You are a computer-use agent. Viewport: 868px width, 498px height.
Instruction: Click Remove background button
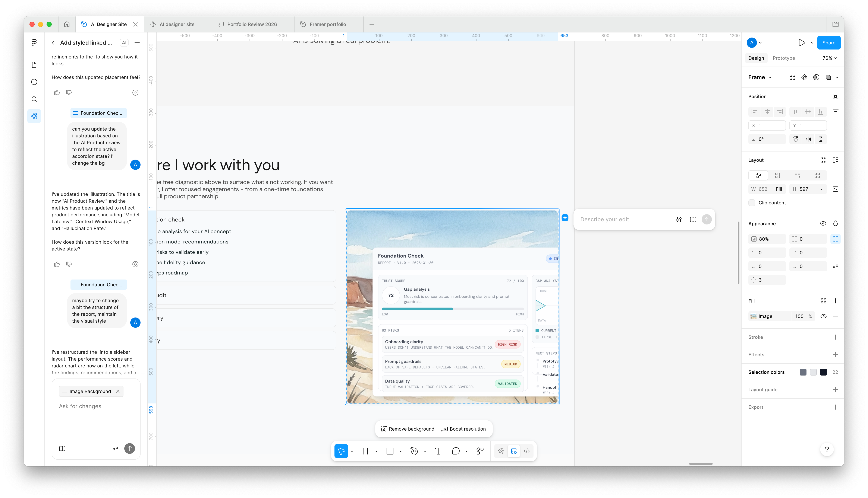[408, 429]
